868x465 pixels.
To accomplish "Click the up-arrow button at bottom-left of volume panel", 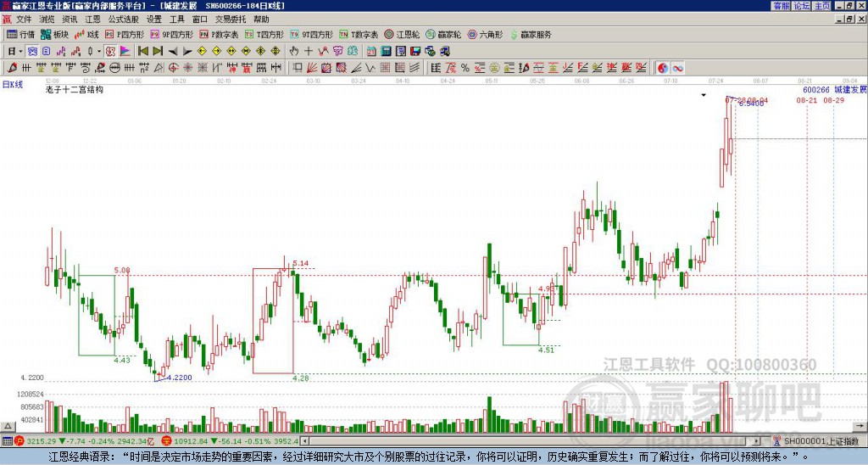I will 7,426.
